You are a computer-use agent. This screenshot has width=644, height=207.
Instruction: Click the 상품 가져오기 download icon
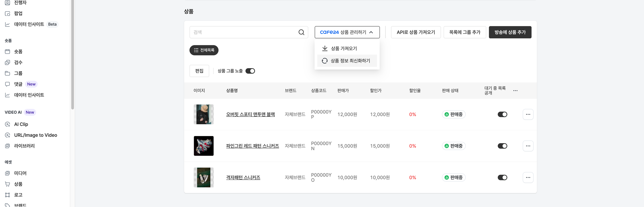tap(325, 48)
